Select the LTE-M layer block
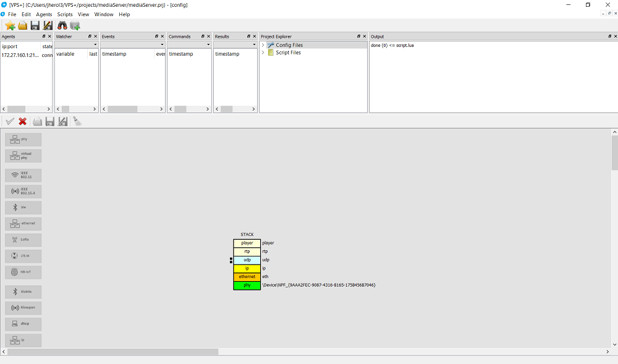This screenshot has width=618, height=364. pos(23,256)
